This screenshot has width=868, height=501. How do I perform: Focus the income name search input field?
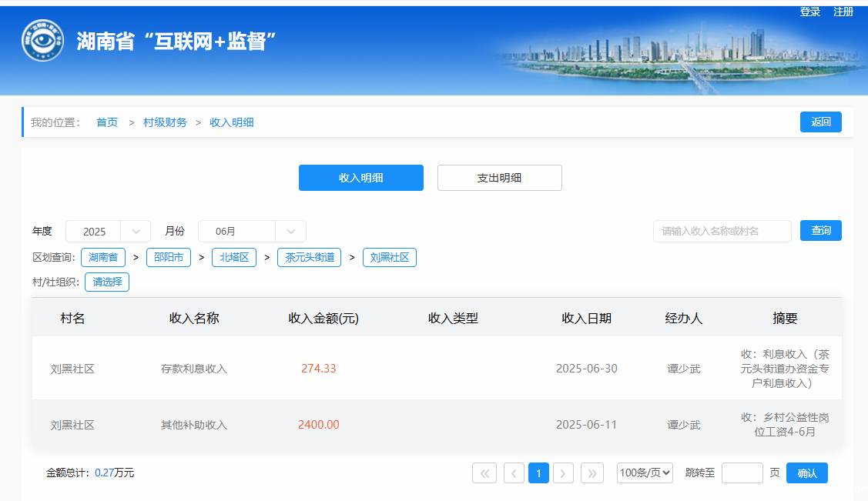(x=722, y=232)
